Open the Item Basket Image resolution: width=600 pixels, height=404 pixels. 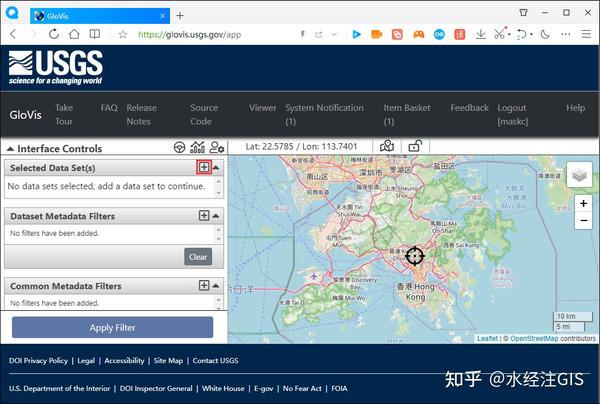pyautogui.click(x=407, y=114)
